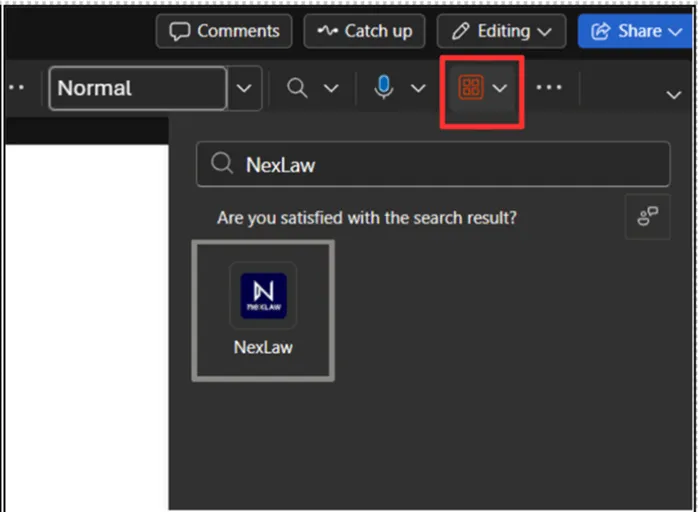This screenshot has width=698, height=512.
Task: Expand the ribbon display options chevron at right
Action: tap(674, 94)
